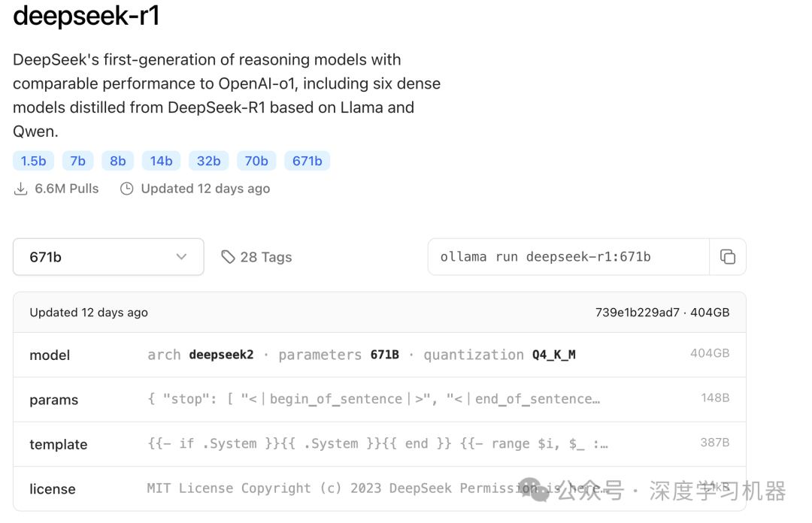Select the 7b size tag
This screenshot has width=812, height=523.
[x=77, y=161]
